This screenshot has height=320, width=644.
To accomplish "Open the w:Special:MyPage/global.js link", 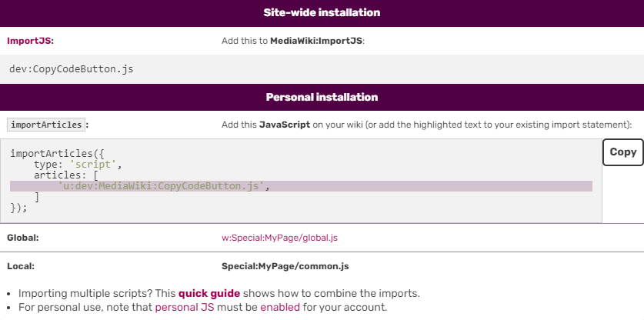I will point(279,238).
